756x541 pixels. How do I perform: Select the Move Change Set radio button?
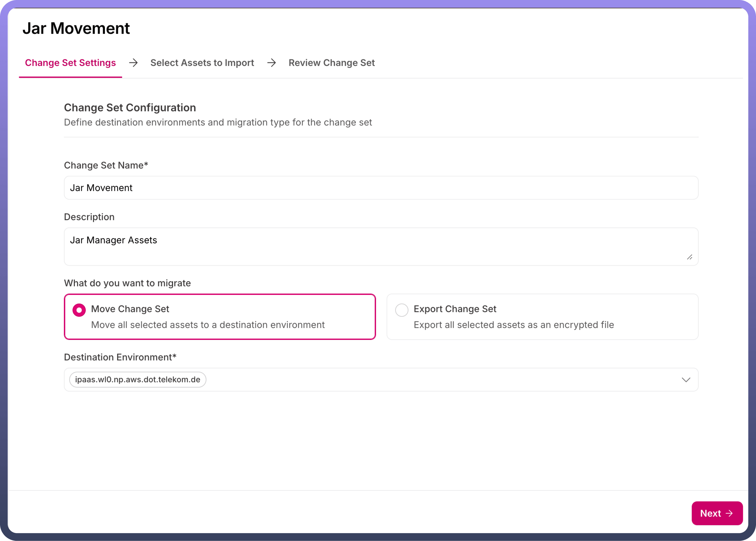pos(79,310)
